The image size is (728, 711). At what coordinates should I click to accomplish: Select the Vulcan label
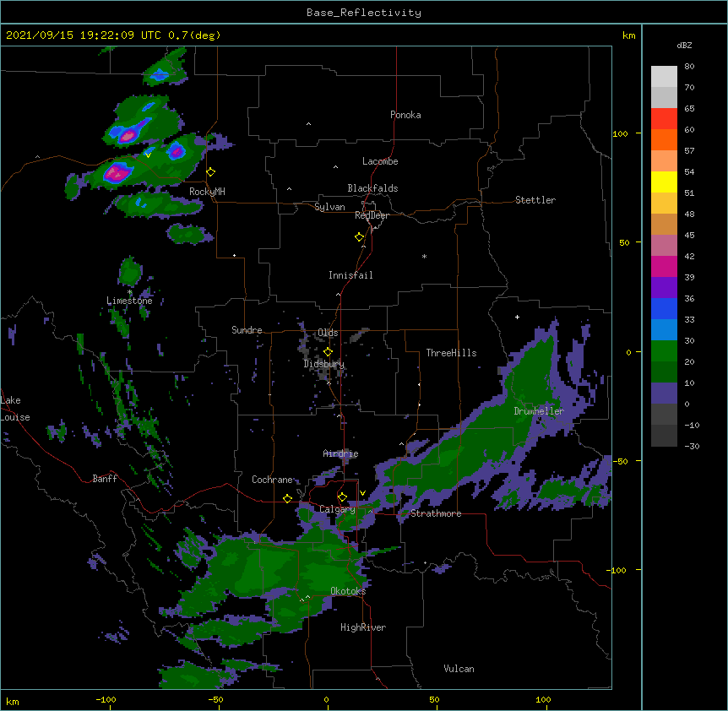click(x=459, y=669)
